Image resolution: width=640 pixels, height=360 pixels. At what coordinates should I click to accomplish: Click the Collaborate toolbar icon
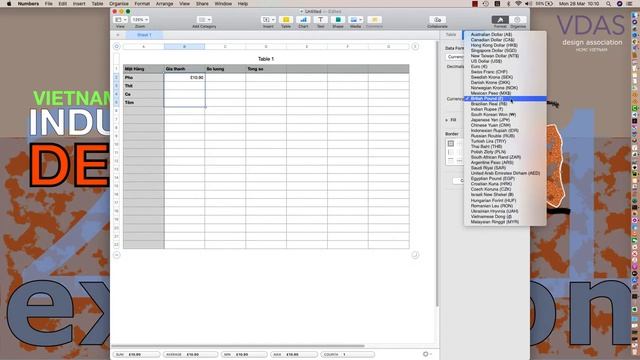pos(438,20)
